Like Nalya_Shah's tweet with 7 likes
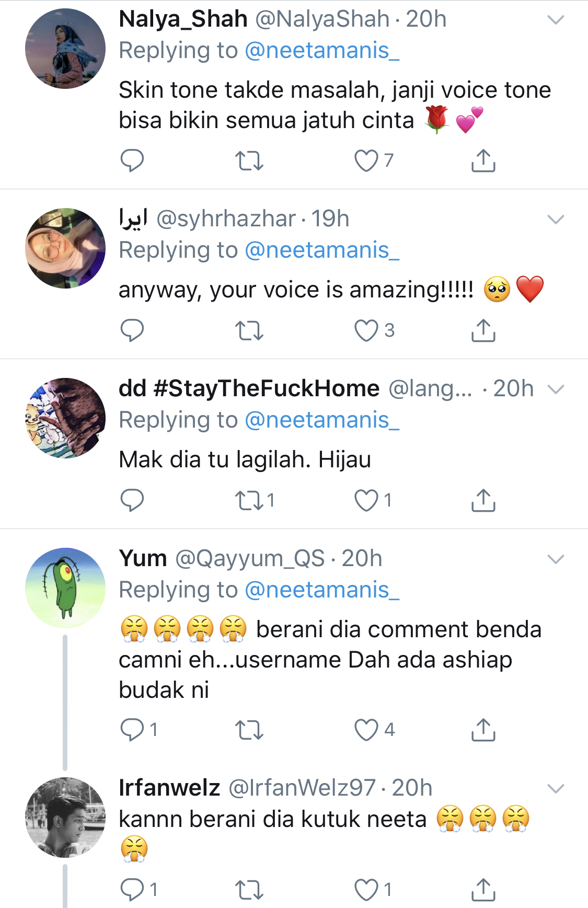 click(366, 161)
